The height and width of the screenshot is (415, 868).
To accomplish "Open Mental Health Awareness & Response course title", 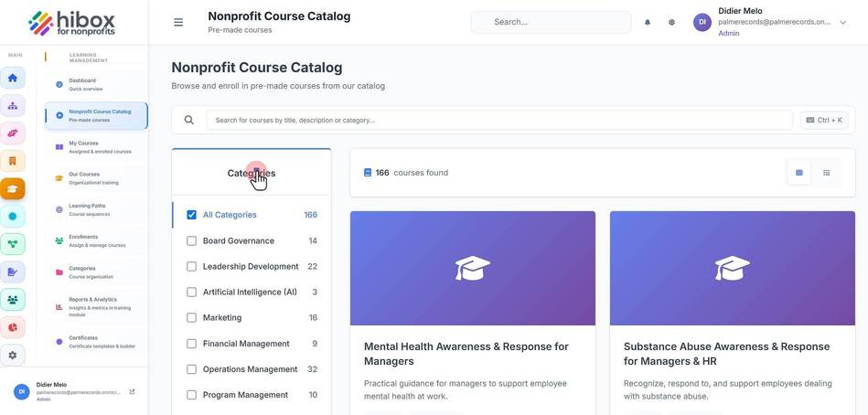I will coord(466,354).
